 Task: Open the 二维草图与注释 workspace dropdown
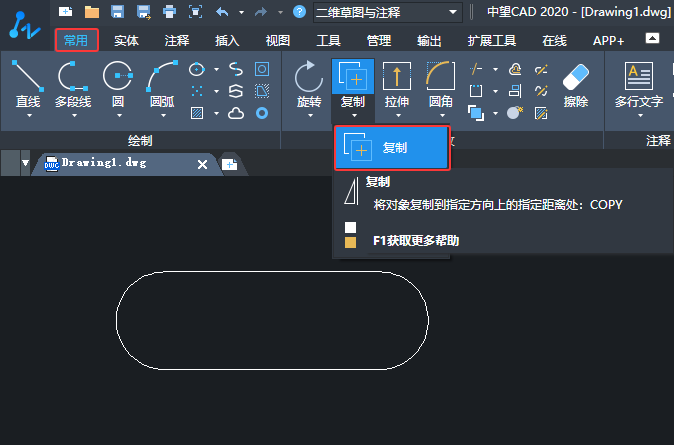click(x=388, y=12)
